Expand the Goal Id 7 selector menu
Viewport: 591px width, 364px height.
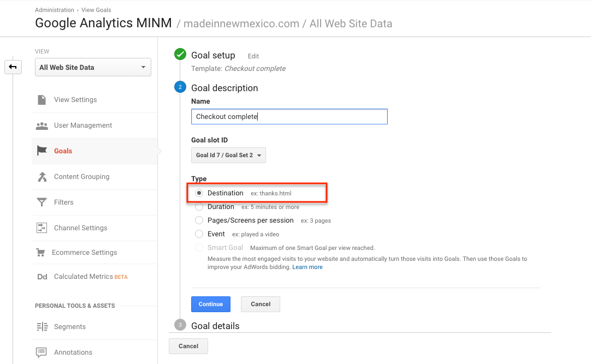pyautogui.click(x=228, y=155)
